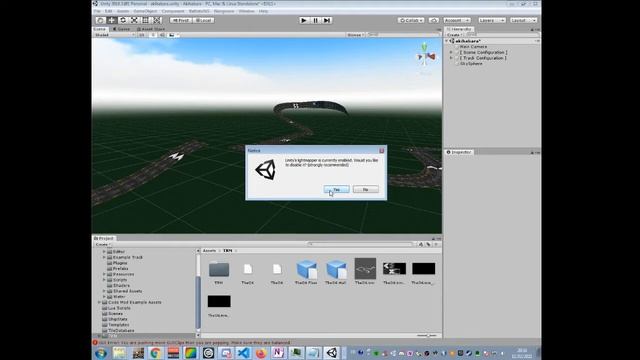Select the Plugins folder in Project tree
The image size is (640, 360).
[117, 263]
